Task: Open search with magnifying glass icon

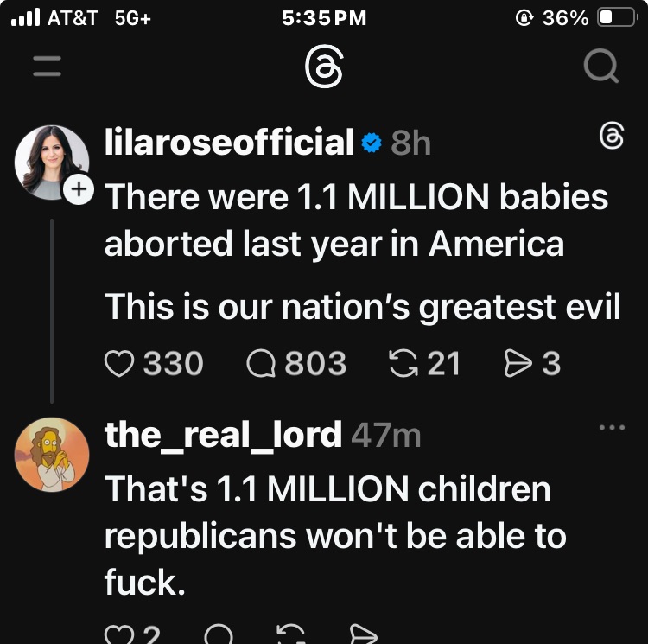Action: point(600,66)
